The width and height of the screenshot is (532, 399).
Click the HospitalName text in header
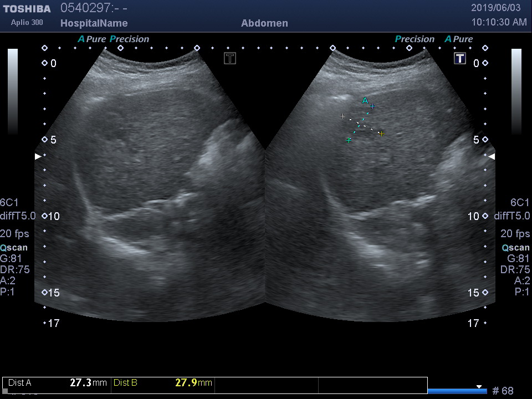point(94,23)
